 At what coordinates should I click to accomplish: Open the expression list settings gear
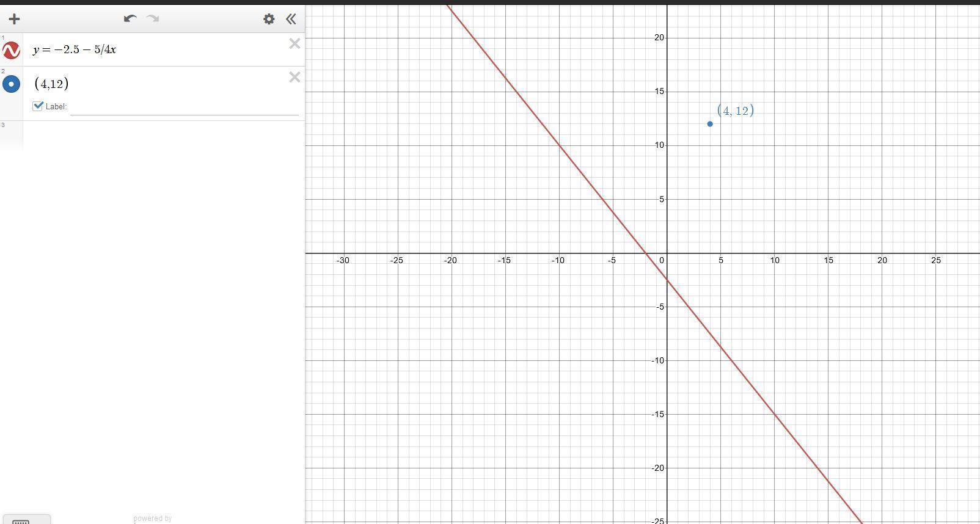(x=269, y=19)
